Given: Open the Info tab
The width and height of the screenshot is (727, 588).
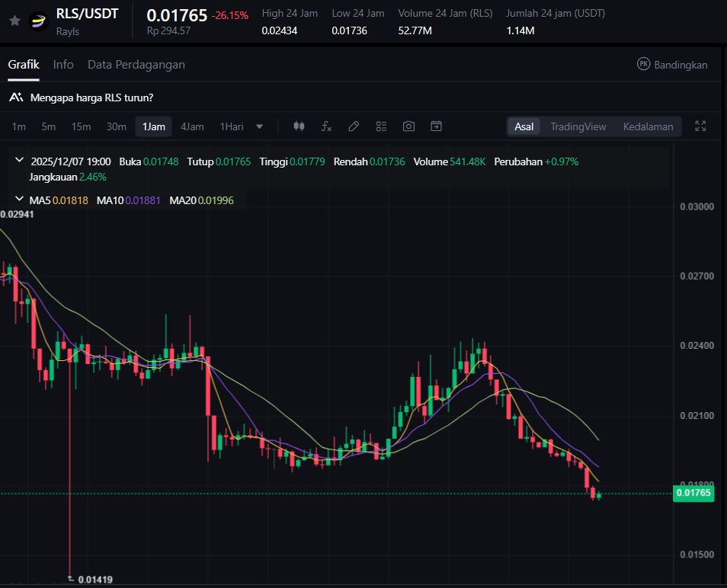Looking at the screenshot, I should [63, 65].
